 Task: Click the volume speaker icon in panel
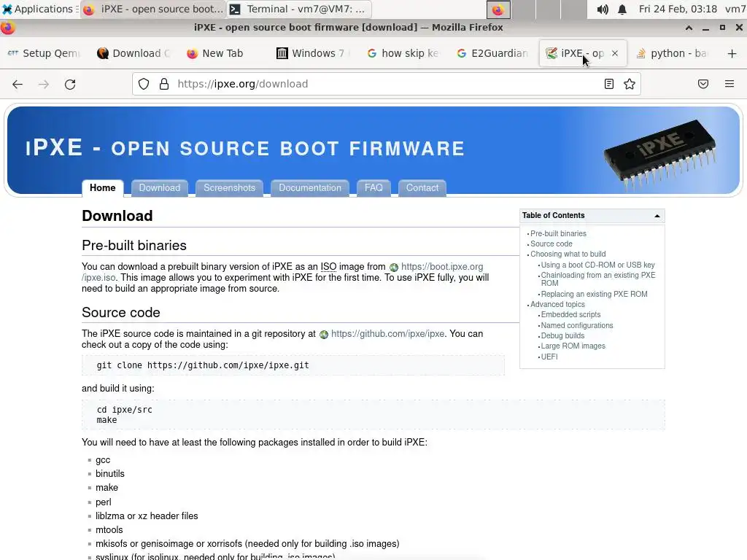603,9
